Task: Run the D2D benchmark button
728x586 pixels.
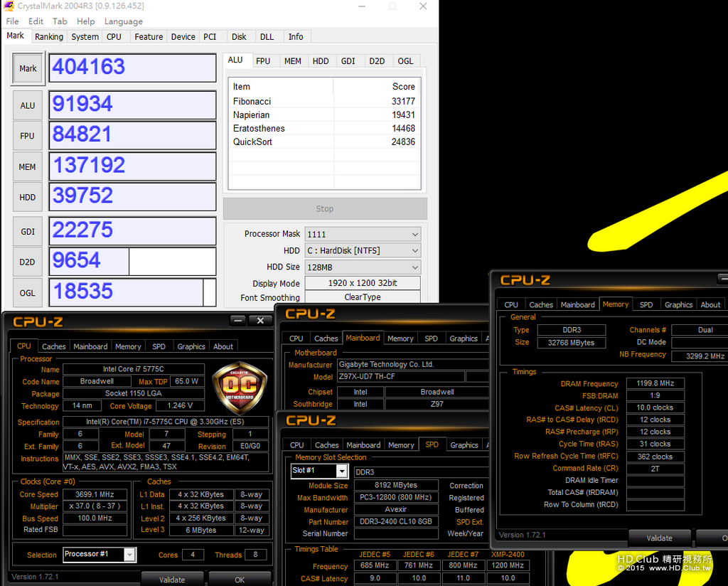Action: tap(28, 262)
